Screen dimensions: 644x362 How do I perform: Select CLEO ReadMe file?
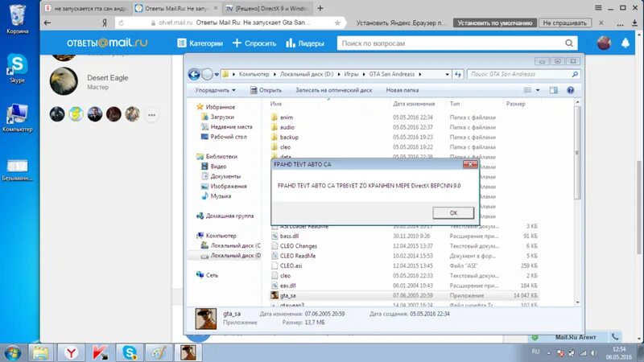298,256
